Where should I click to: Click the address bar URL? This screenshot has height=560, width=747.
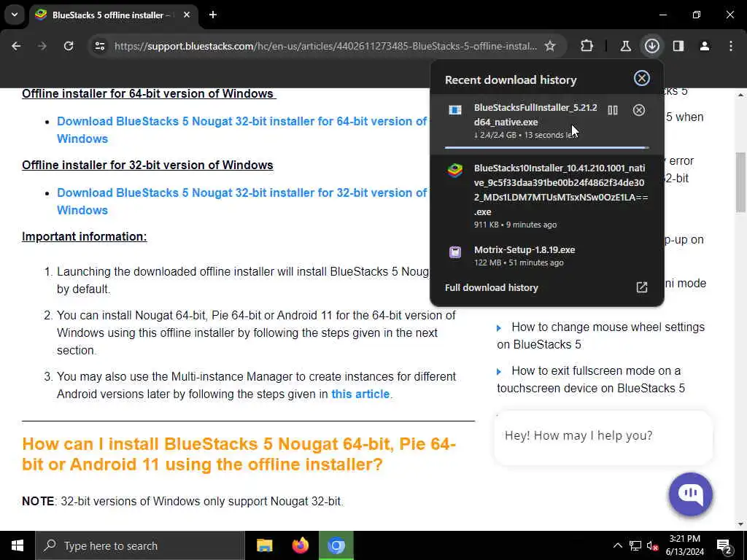point(325,46)
